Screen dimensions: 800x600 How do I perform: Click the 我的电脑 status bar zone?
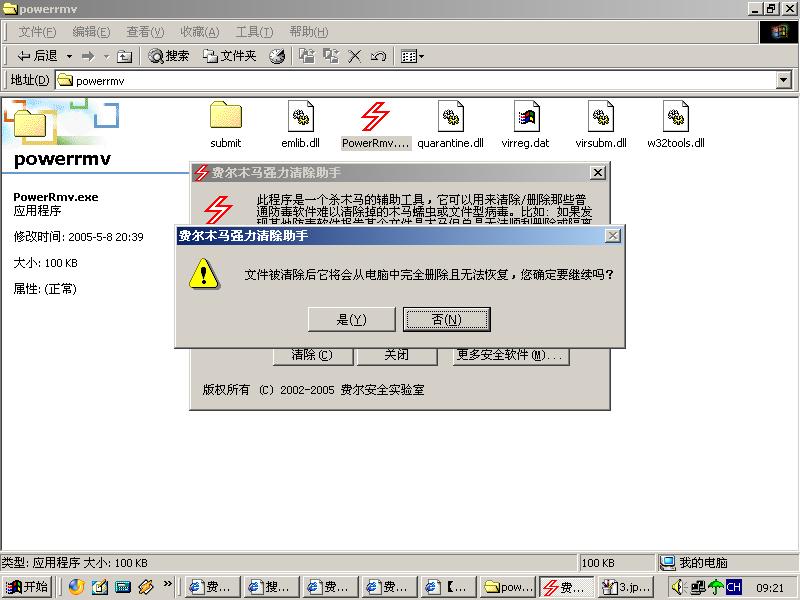click(x=728, y=563)
